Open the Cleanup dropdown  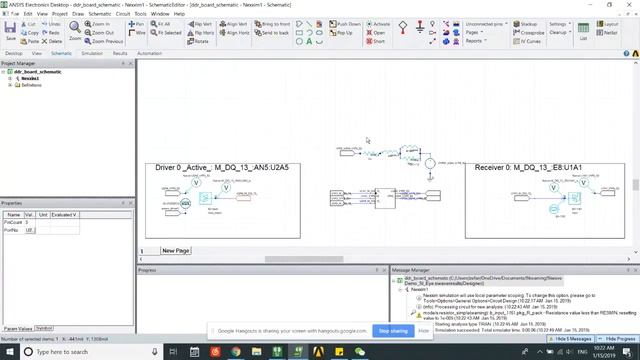560,33
